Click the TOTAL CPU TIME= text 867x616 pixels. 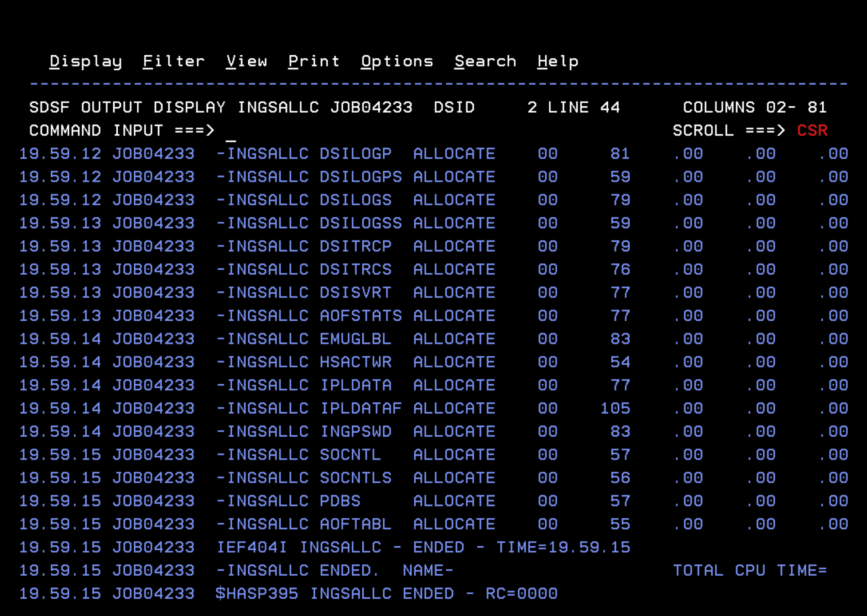click(750, 570)
